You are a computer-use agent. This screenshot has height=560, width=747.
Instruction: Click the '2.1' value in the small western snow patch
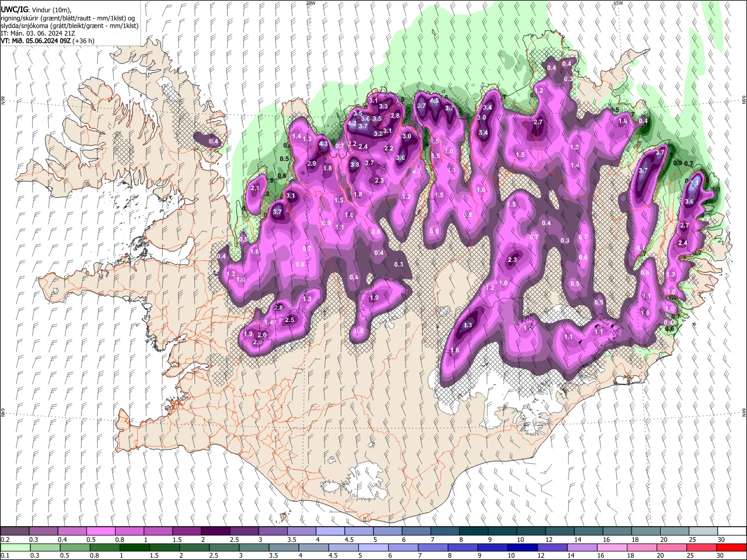[255, 188]
